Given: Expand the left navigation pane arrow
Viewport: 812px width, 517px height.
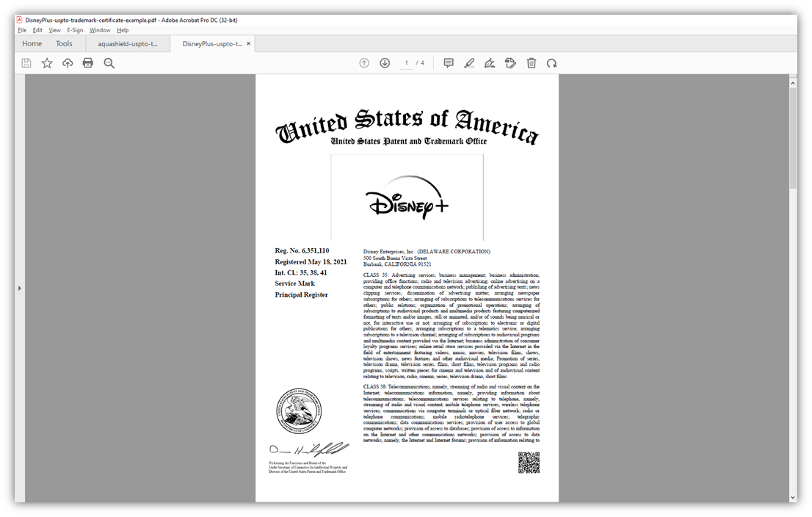Looking at the screenshot, I should 20,288.
